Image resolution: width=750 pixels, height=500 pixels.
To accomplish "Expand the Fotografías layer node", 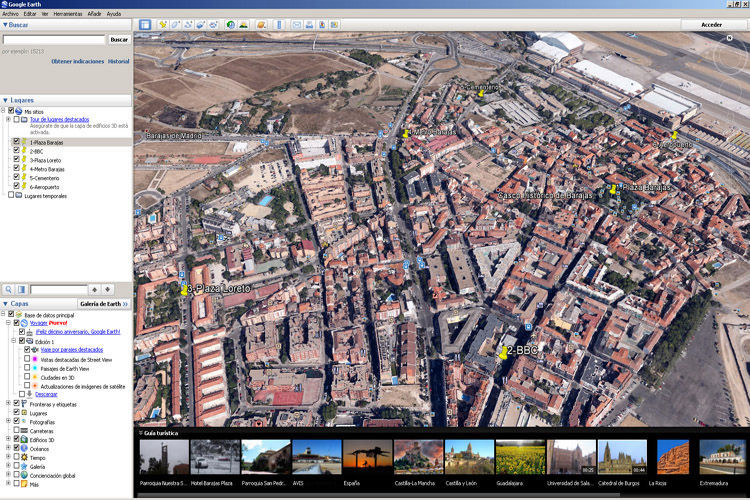I will point(8,422).
